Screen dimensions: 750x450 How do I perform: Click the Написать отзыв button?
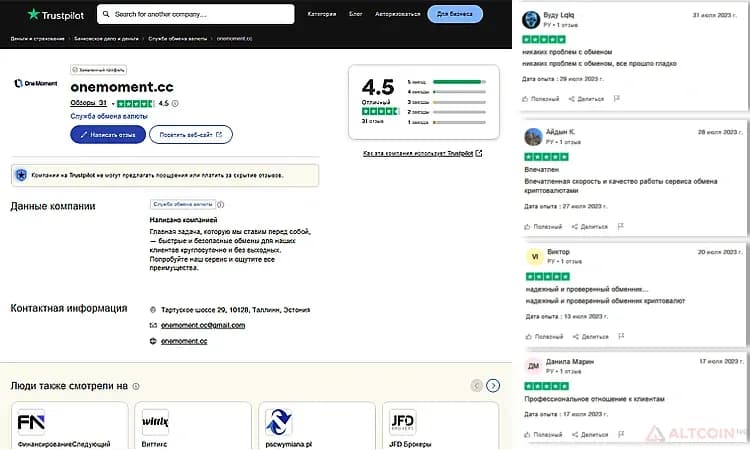point(108,134)
